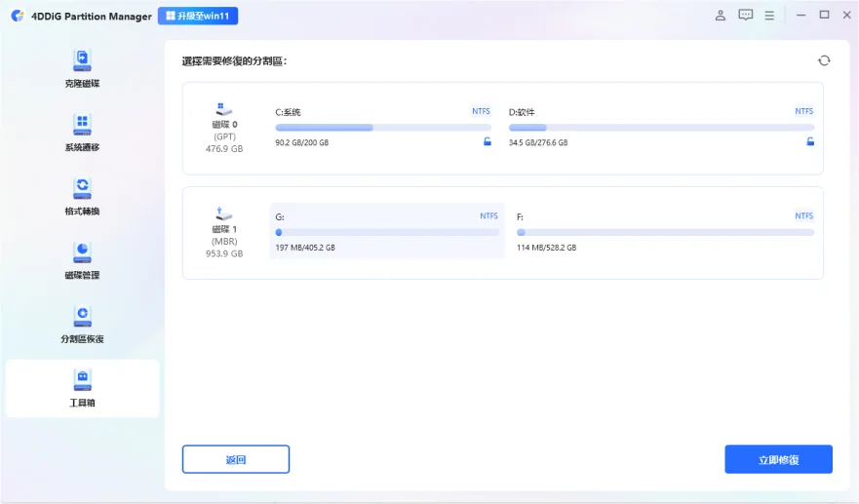This screenshot has width=859, height=504.
Task: Close the 4DDiG Partition Manager window
Action: (x=847, y=15)
